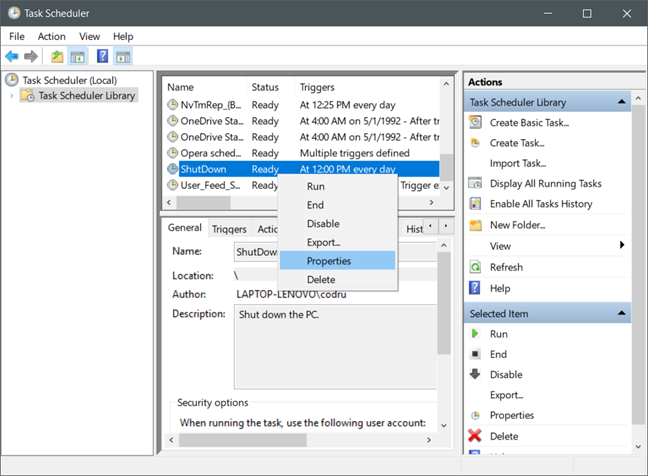Click the Forward arrow toolbar icon
This screenshot has height=476, width=648.
click(31, 56)
